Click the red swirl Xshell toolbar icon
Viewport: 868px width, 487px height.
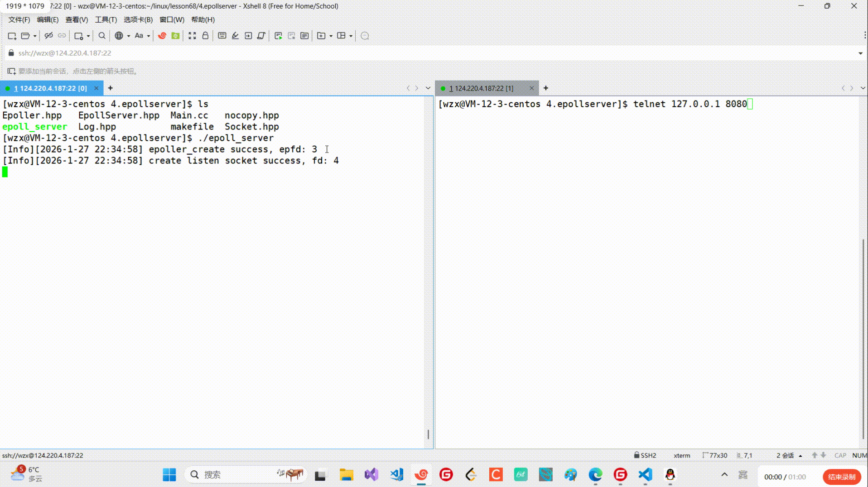pos(162,36)
